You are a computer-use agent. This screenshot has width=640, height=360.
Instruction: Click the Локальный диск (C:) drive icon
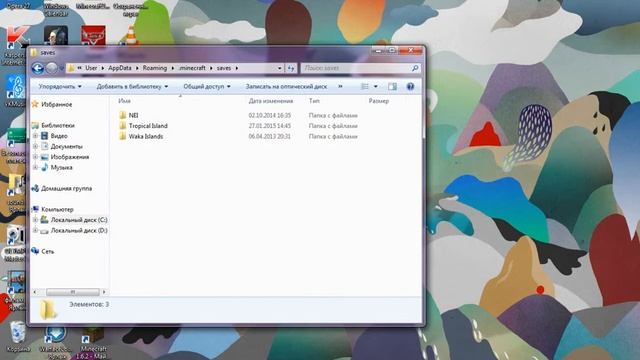[x=44, y=220]
